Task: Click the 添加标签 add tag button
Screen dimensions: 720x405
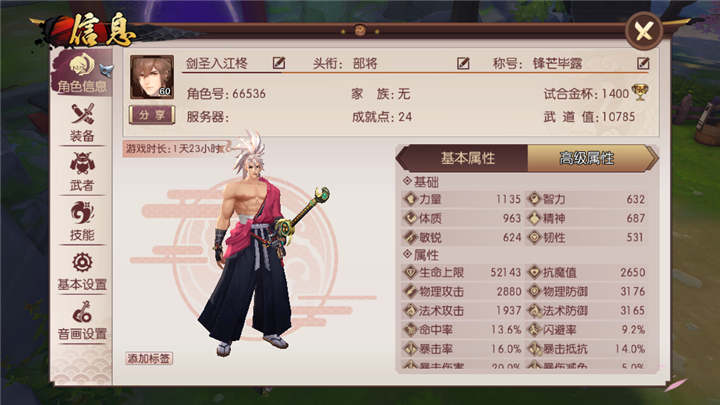Action: point(149,358)
